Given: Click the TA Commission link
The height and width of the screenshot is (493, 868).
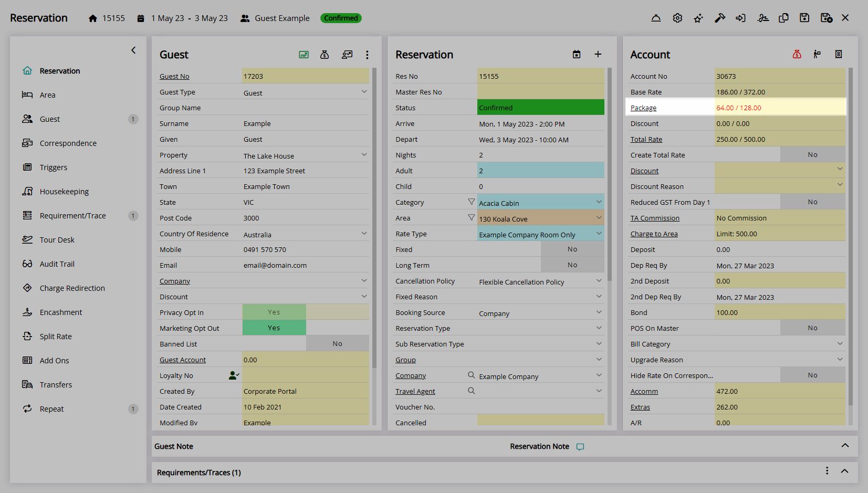Looking at the screenshot, I should (655, 218).
